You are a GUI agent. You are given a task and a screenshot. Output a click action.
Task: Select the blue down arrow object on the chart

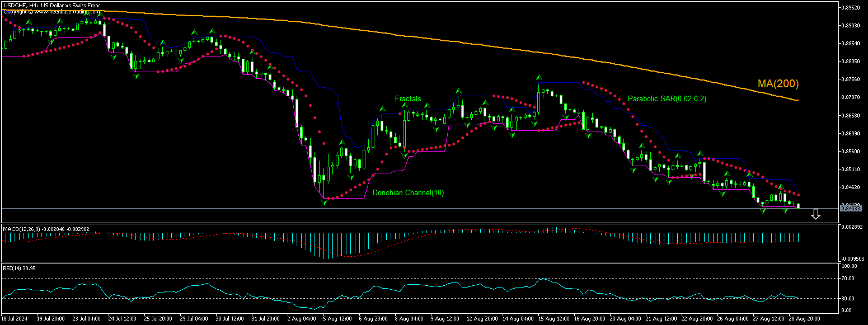point(817,214)
